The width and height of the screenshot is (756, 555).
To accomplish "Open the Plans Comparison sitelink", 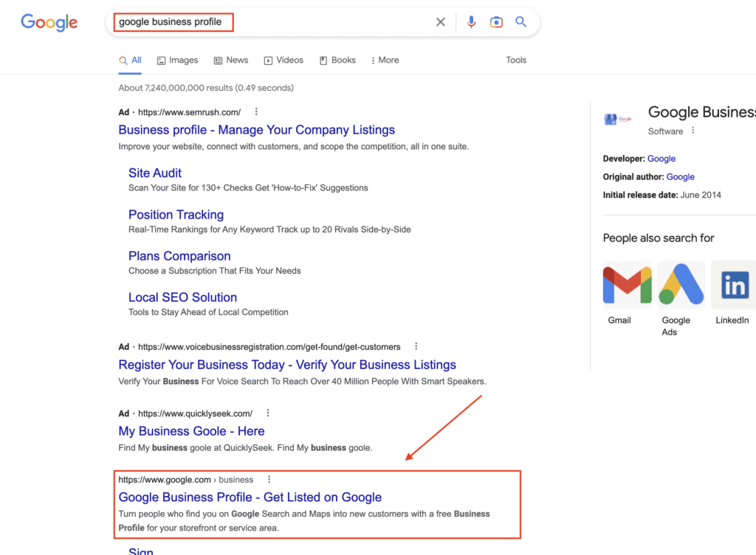I will click(179, 256).
